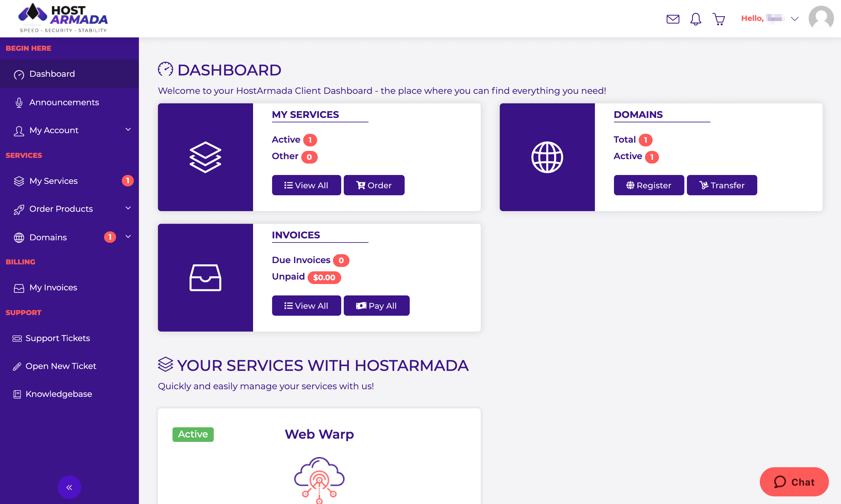The image size is (841, 504).
Task: Click the MY SERVICES card heading
Action: (x=305, y=114)
